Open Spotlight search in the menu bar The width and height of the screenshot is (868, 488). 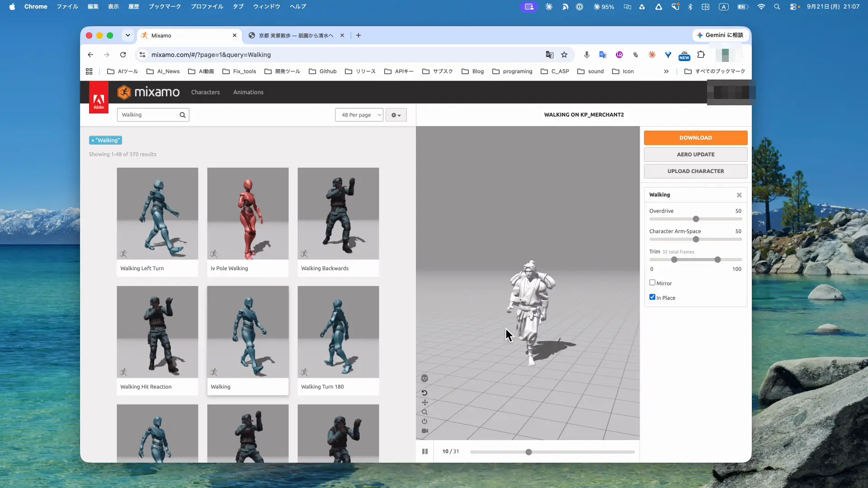777,7
